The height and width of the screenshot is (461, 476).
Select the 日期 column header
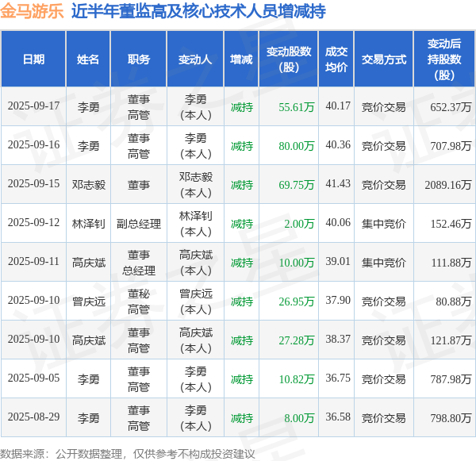point(33,60)
